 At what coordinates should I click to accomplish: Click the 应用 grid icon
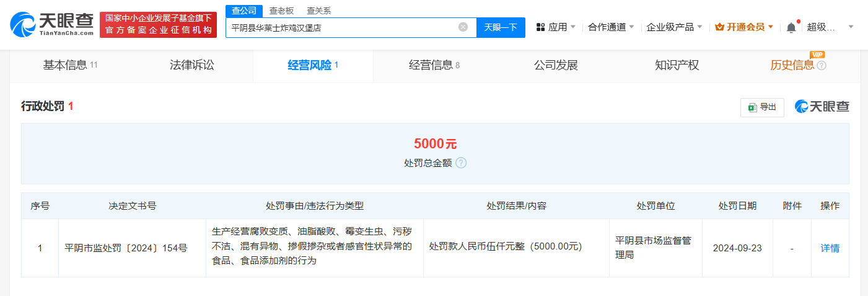point(540,27)
